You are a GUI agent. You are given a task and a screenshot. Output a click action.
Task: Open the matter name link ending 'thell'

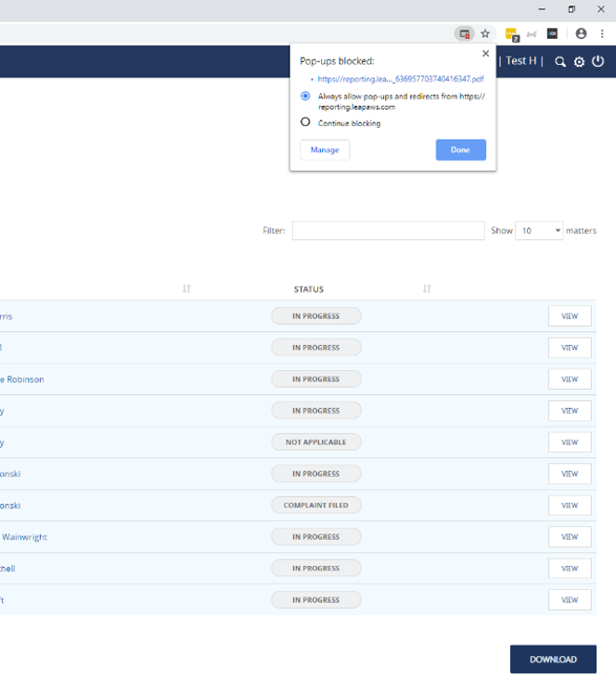7,569
